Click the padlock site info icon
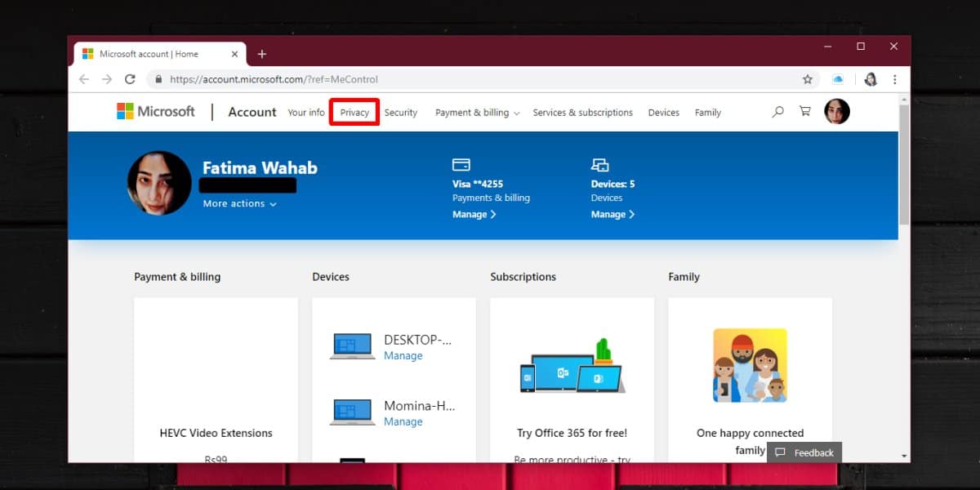The image size is (980, 490). coord(158,79)
